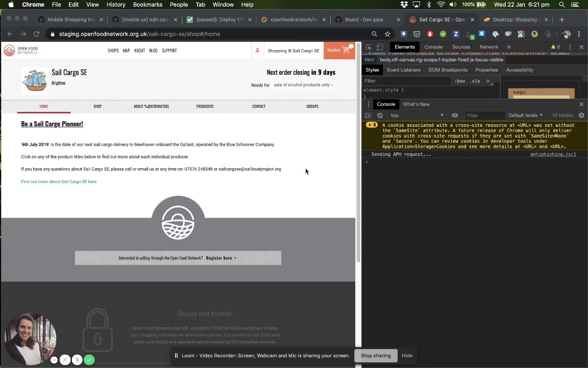588x368 pixels.
Task: Close the console drawer
Action: (581, 104)
